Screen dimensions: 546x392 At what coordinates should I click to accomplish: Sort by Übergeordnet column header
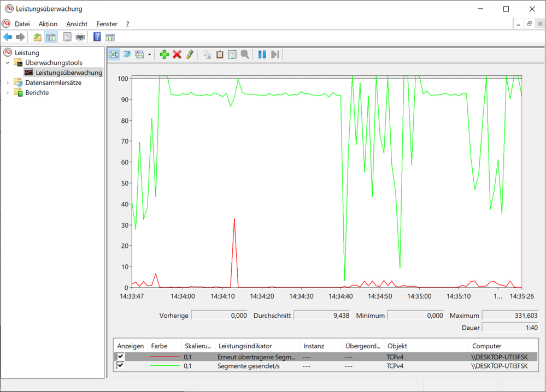pos(363,346)
